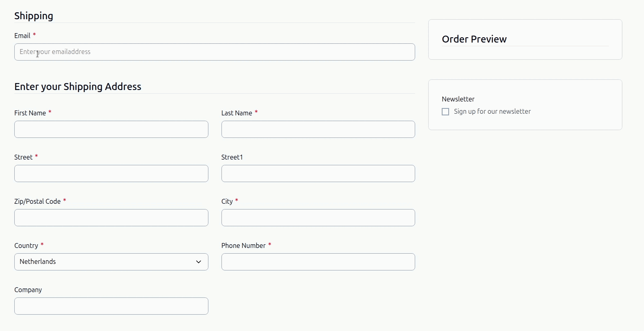The height and width of the screenshot is (331, 644).
Task: Click the Last Name input field
Action: pyautogui.click(x=318, y=129)
